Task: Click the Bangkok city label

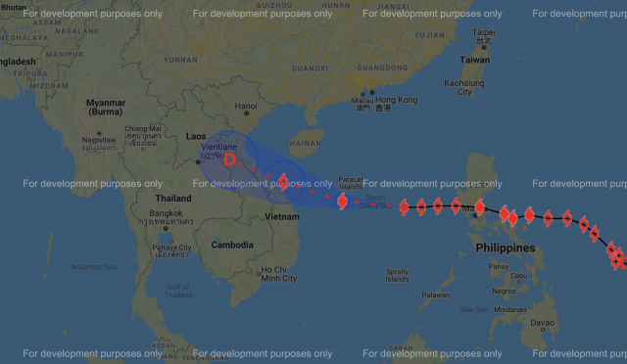Action: 166,213
